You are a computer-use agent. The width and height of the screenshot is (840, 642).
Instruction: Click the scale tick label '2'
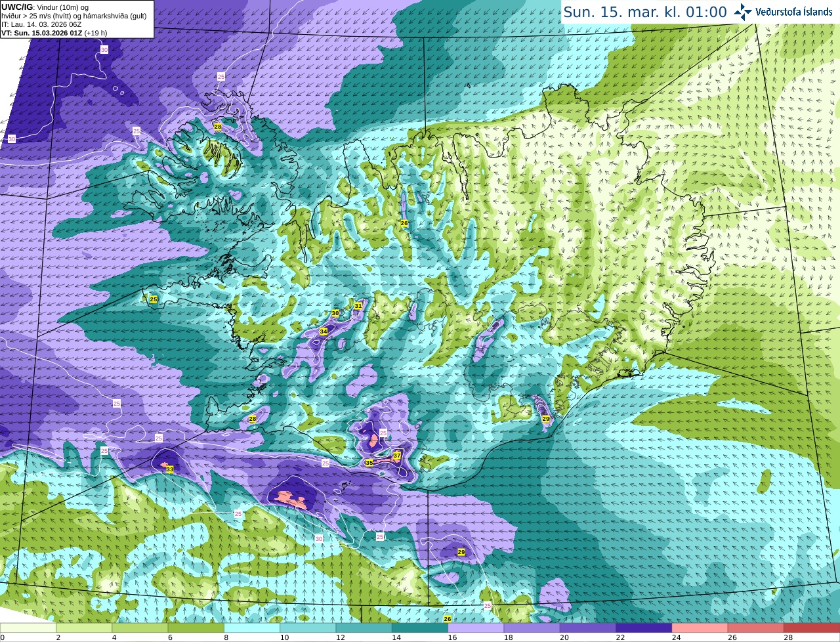58,637
